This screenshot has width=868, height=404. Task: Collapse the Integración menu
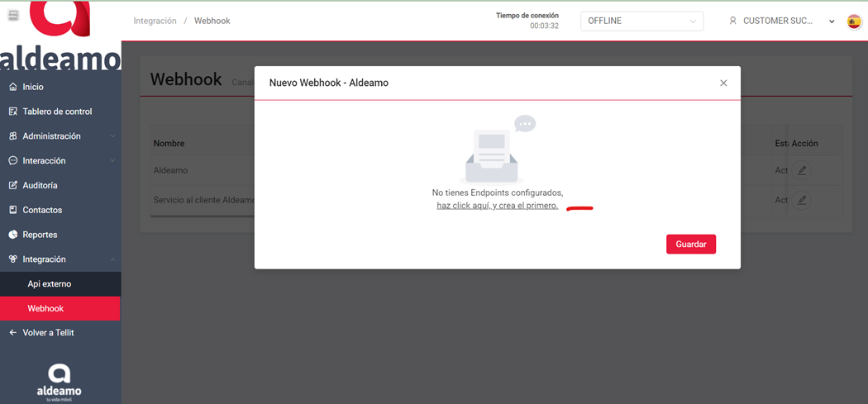pyautogui.click(x=60, y=259)
